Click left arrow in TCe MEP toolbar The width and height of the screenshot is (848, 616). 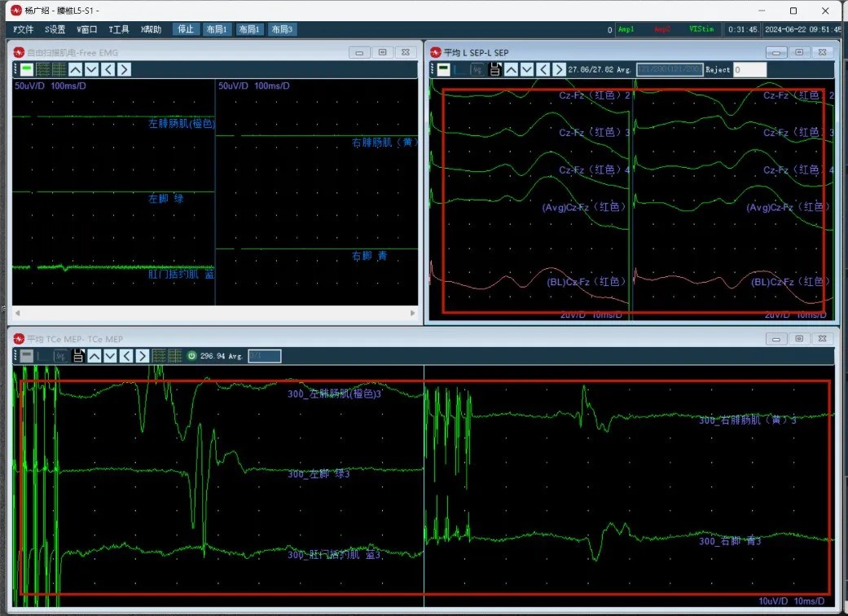[x=126, y=356]
